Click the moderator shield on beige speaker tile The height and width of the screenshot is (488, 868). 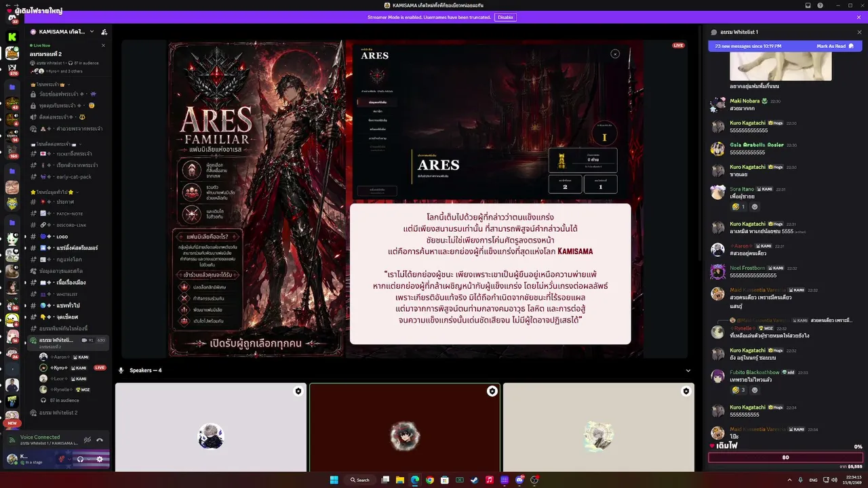686,391
